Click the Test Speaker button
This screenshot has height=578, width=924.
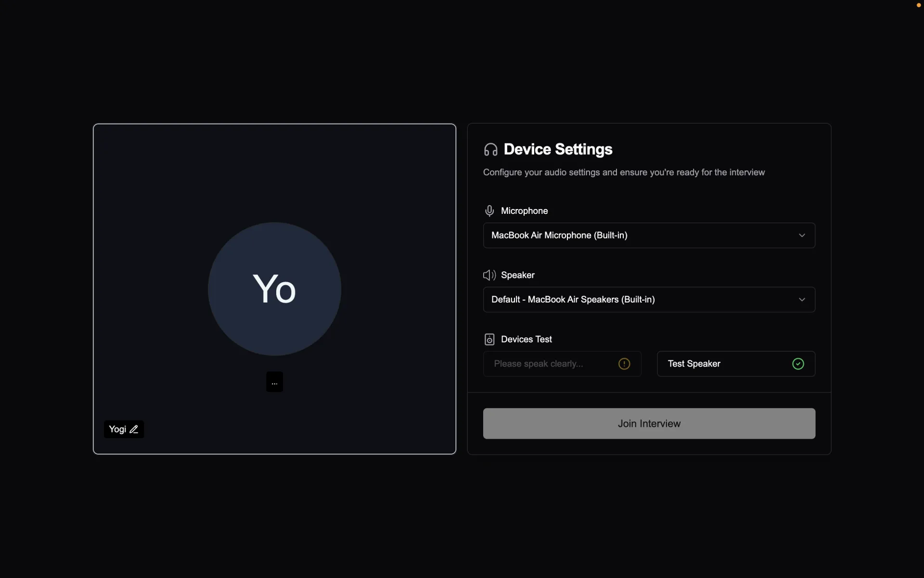click(722, 364)
